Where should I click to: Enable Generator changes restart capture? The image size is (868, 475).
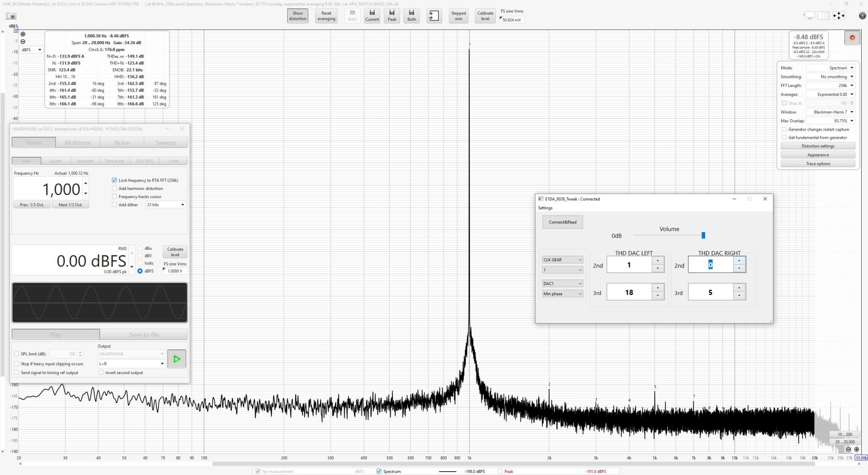coord(784,129)
